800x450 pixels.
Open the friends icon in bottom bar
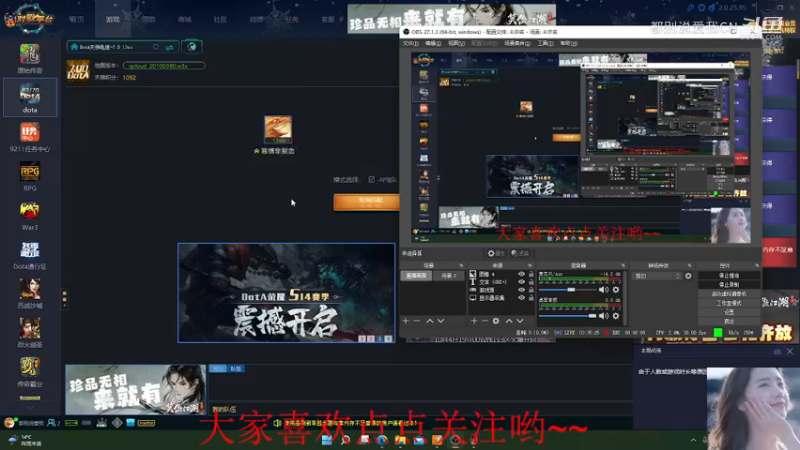click(54, 423)
